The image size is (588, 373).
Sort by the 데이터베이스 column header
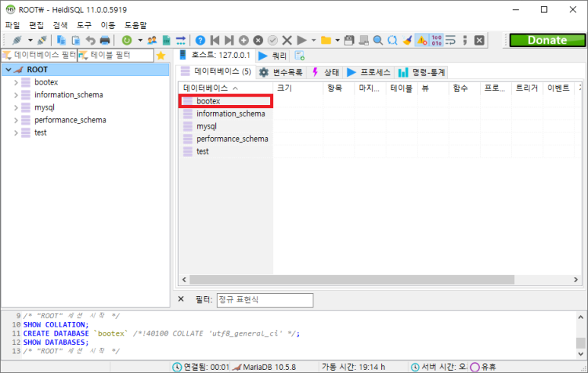225,88
